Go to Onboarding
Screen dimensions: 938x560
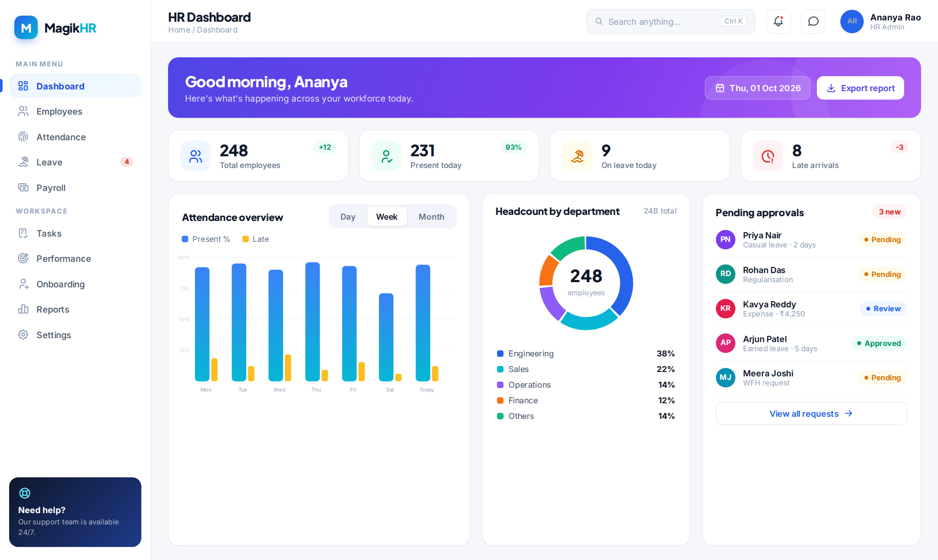(75, 284)
